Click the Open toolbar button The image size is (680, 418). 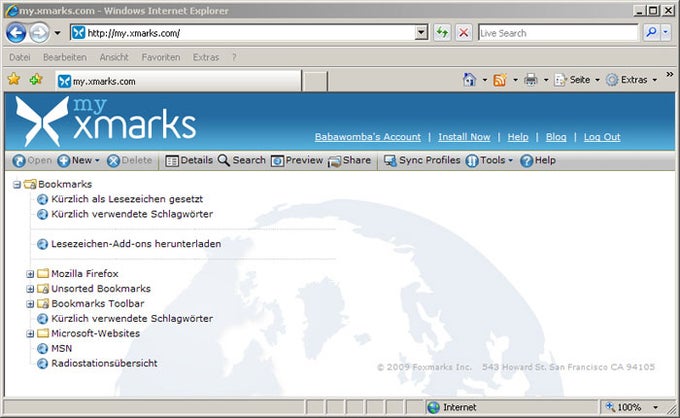(x=32, y=160)
